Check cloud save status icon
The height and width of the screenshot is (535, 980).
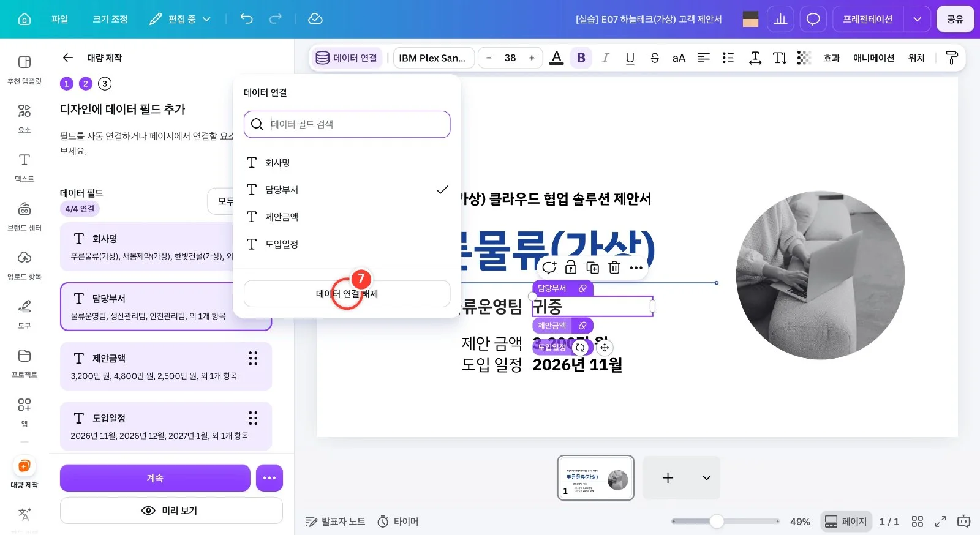pos(315,19)
